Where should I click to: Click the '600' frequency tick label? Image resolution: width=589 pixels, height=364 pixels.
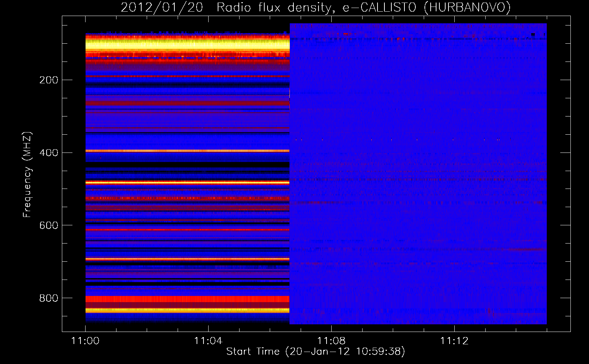(49, 226)
